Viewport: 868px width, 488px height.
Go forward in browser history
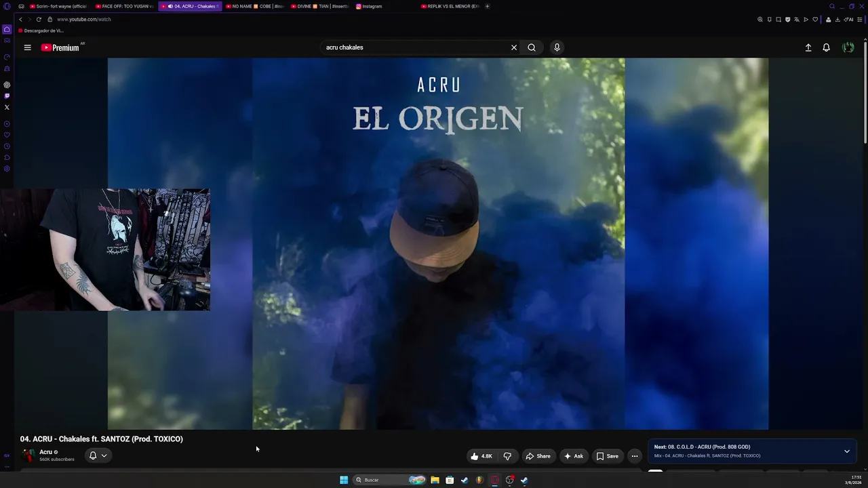(29, 19)
